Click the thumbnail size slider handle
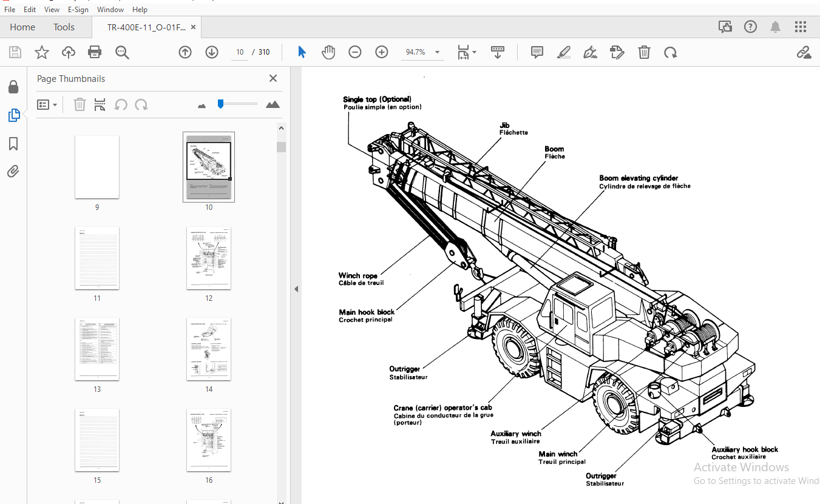Viewport: 820px width, 504px height. click(221, 104)
